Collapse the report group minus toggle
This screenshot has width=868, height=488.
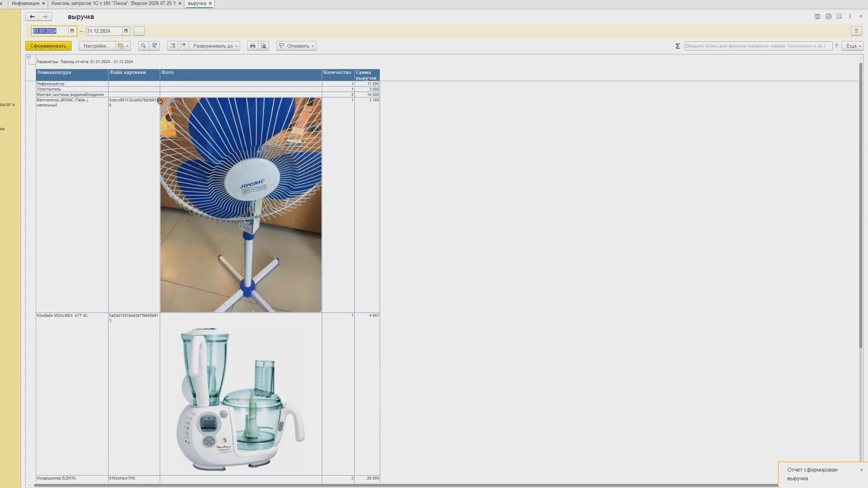28,57
